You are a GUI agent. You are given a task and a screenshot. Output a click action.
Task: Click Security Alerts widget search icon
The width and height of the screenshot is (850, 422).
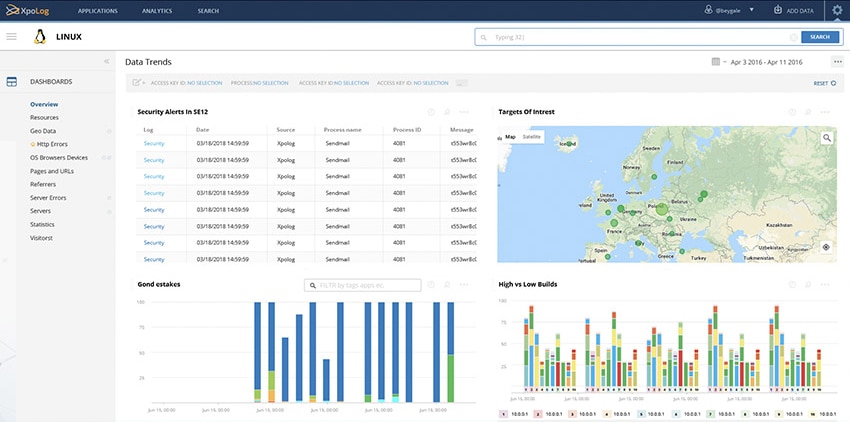(x=447, y=112)
